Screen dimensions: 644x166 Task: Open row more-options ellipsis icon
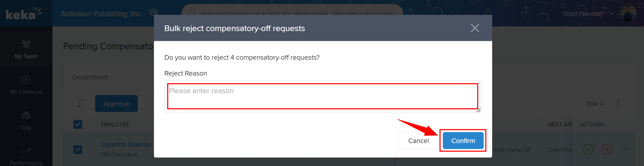tap(625, 149)
